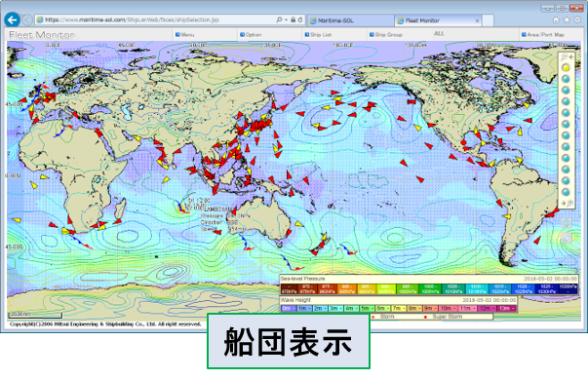Refresh the page using address bar reload icon

(300, 19)
